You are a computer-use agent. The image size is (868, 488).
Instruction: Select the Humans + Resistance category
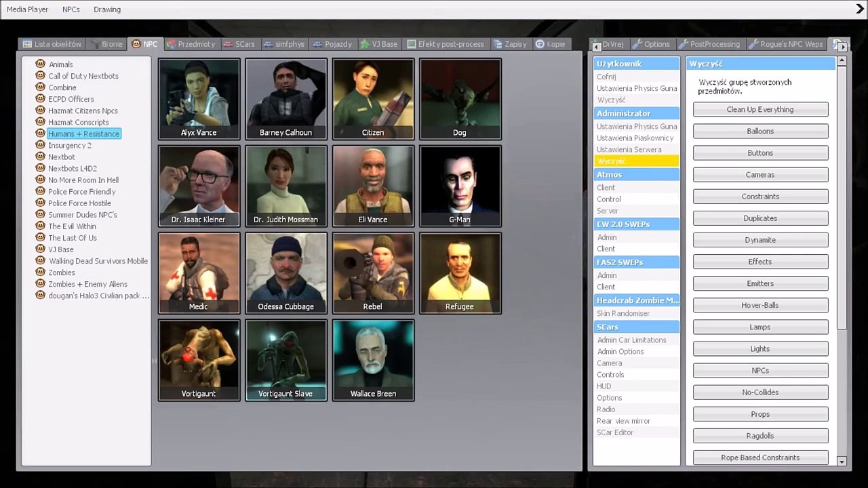[x=84, y=134]
